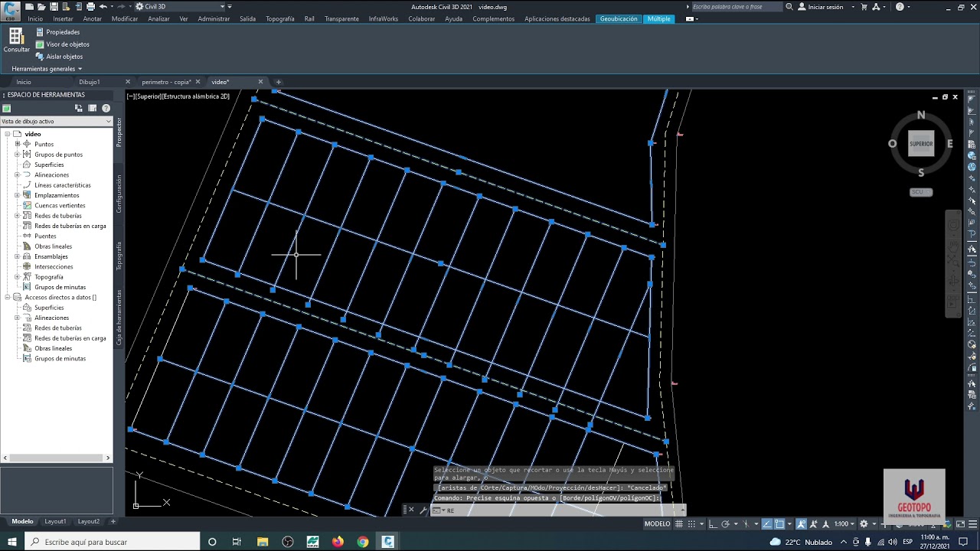Click Aislar objetos tool

[x=59, y=57]
